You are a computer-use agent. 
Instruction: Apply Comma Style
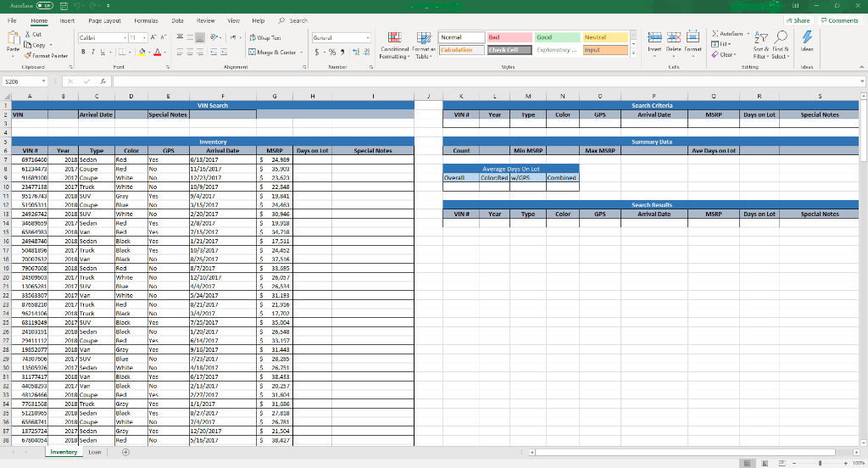[342, 52]
